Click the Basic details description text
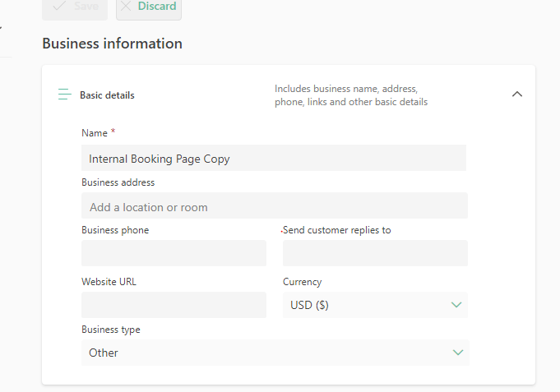The height and width of the screenshot is (392, 560). (350, 95)
